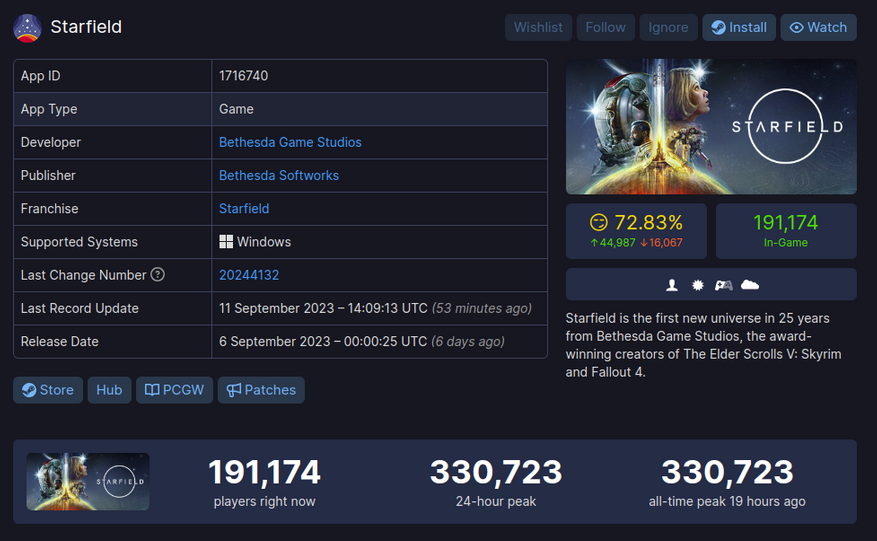Toggle Wishlist for Starfield
This screenshot has width=877, height=541.
pos(538,27)
